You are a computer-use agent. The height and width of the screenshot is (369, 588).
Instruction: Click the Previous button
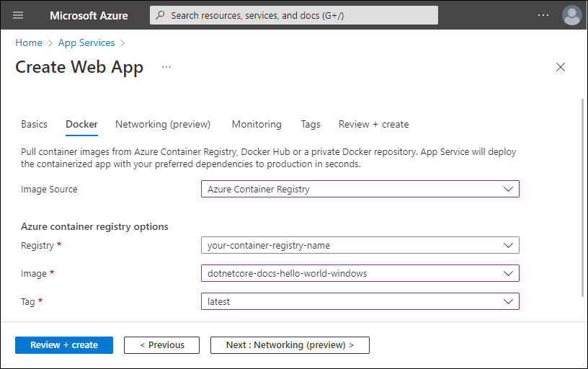161,345
